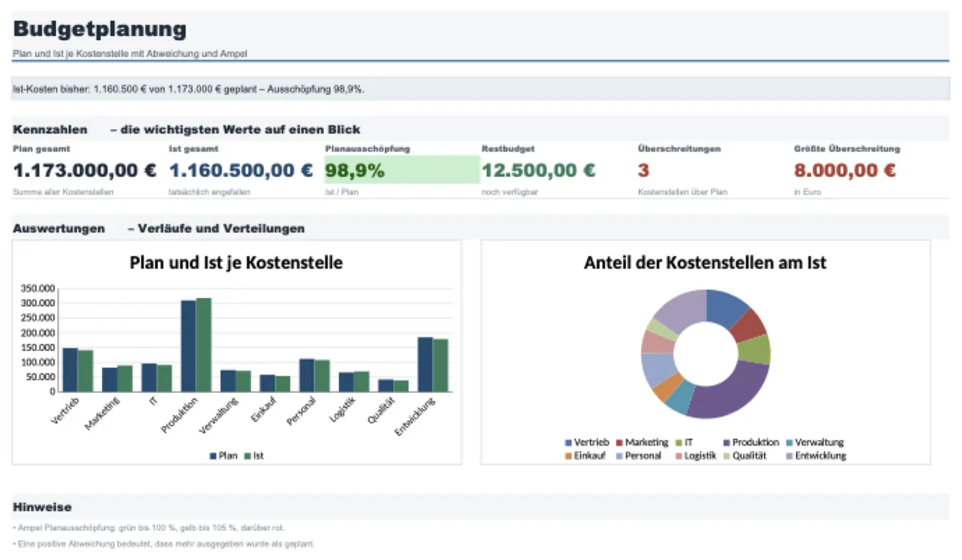Select the Überschreitungen label
This screenshot has width=962, height=560.
(x=679, y=148)
